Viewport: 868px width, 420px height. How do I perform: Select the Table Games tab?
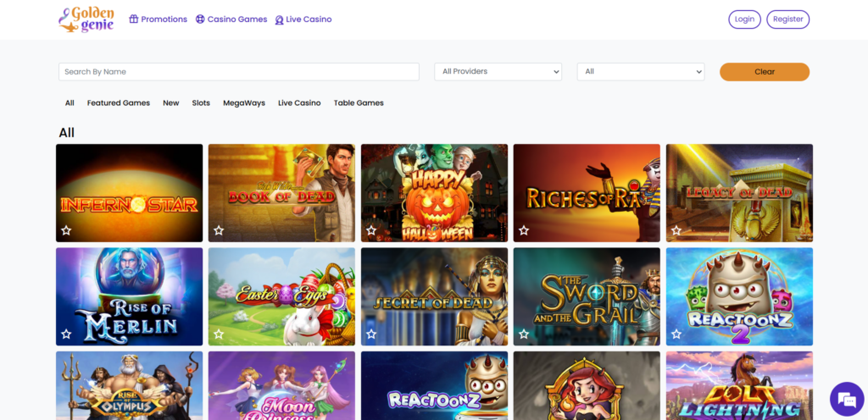[x=359, y=103]
